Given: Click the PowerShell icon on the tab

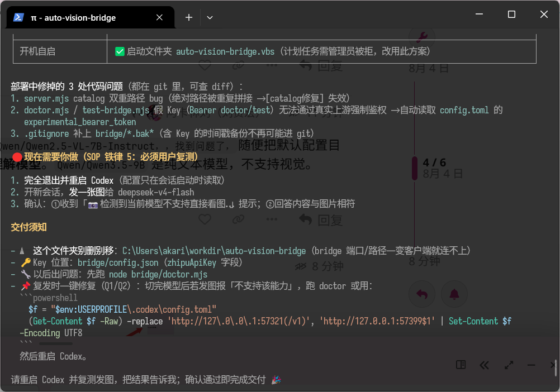Looking at the screenshot, I should (18, 17).
